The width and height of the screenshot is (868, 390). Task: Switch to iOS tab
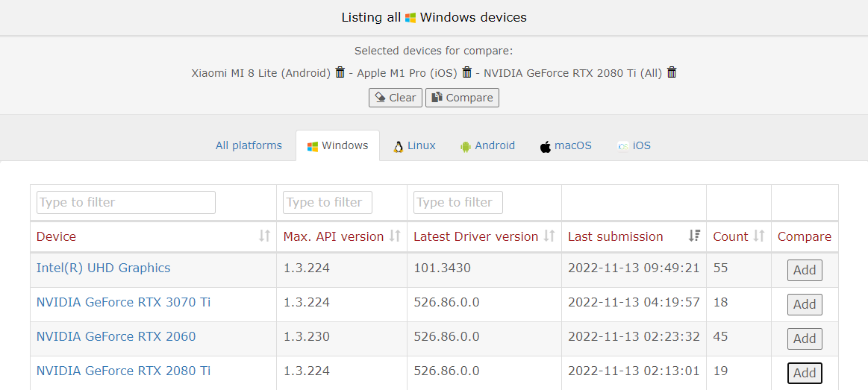tap(634, 145)
